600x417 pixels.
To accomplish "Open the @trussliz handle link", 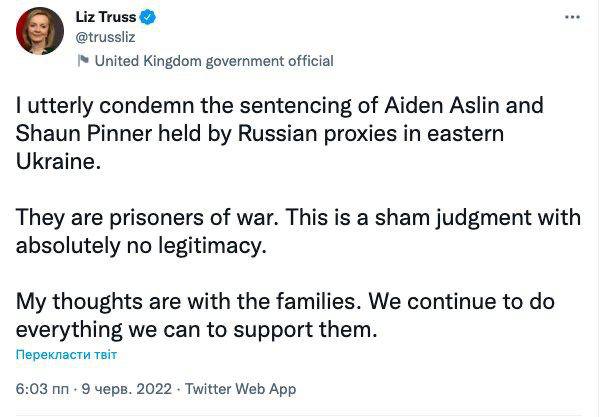I will (105, 39).
